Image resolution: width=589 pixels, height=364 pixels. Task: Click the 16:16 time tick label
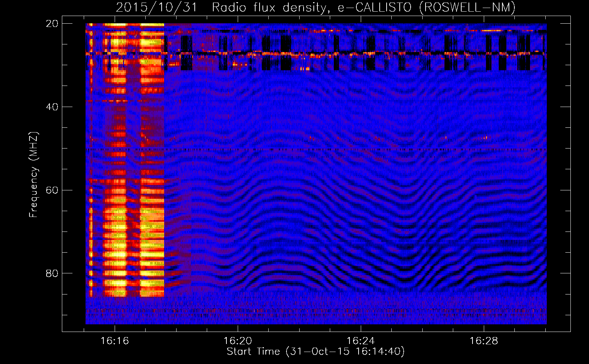115,341
